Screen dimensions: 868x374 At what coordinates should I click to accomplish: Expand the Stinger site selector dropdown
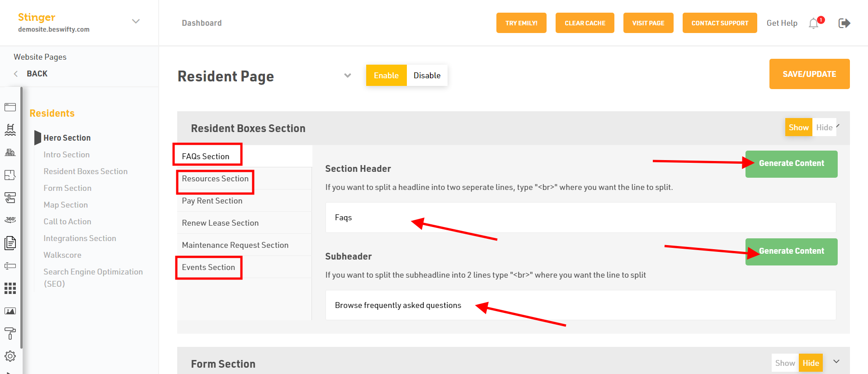pos(136,21)
